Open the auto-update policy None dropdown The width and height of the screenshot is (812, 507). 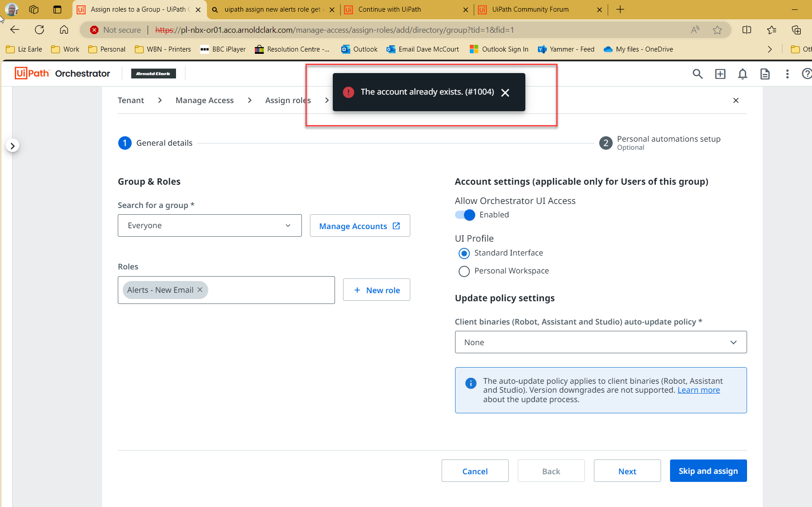pyautogui.click(x=733, y=342)
